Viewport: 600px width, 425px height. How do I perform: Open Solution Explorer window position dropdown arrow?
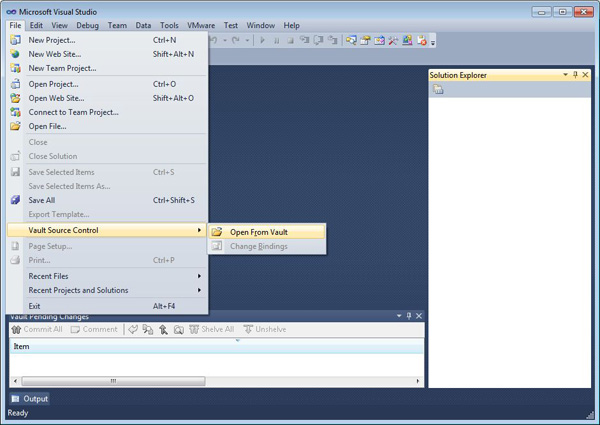click(564, 75)
